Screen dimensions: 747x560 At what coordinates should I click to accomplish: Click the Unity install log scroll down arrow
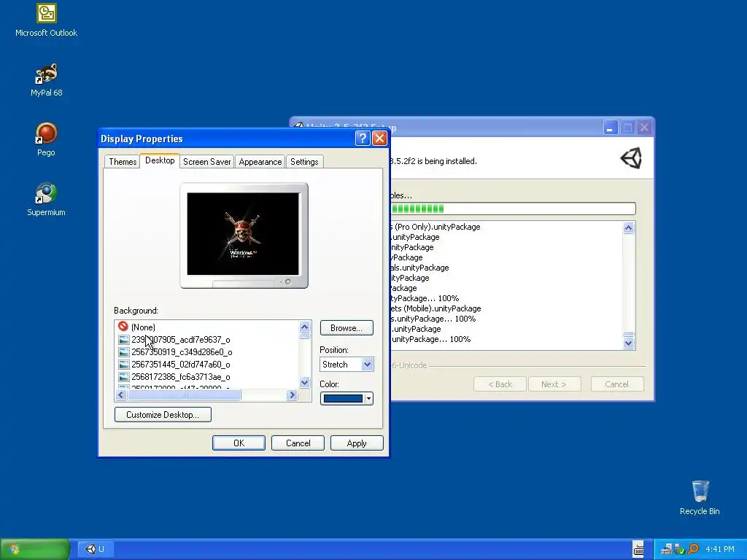click(628, 343)
